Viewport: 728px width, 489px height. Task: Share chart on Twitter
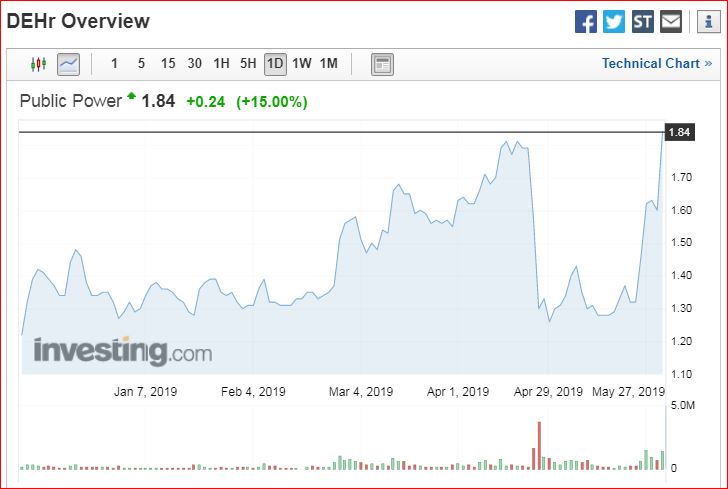(x=614, y=21)
